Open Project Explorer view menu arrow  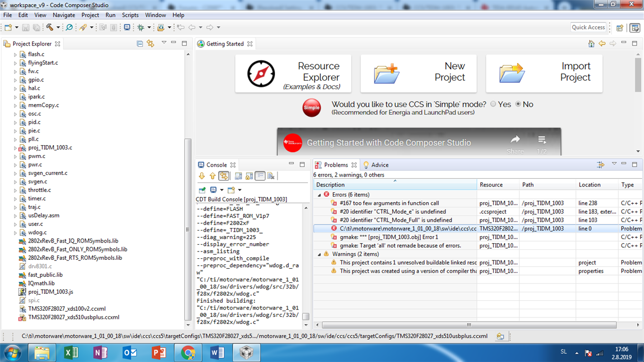(164, 43)
